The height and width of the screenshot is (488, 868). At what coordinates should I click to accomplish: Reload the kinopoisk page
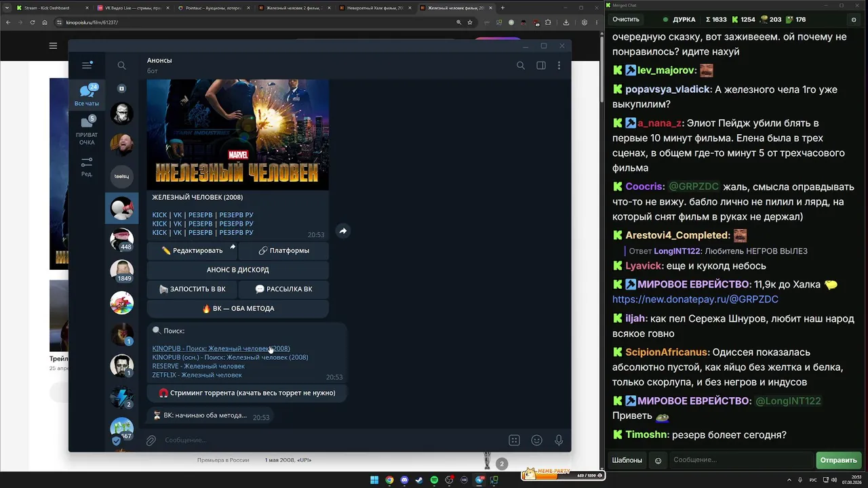pos(32,22)
